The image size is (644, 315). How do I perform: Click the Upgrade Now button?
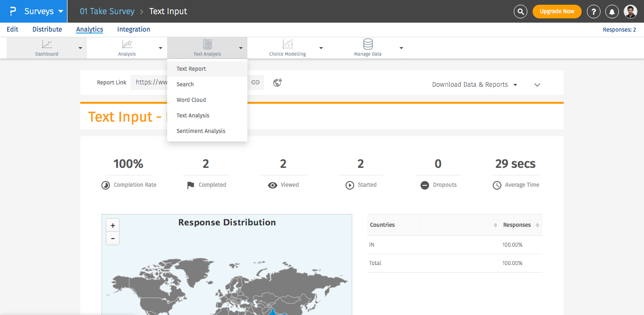tap(557, 11)
